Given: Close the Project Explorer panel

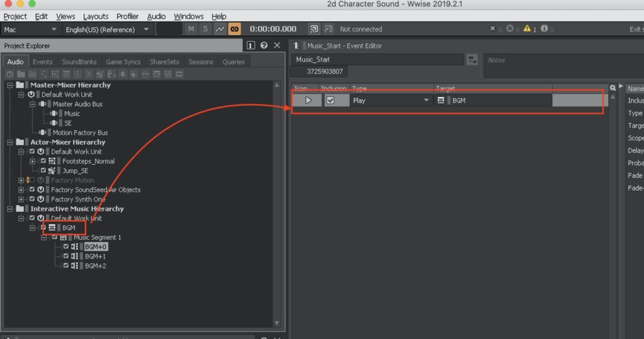Looking at the screenshot, I should [277, 45].
